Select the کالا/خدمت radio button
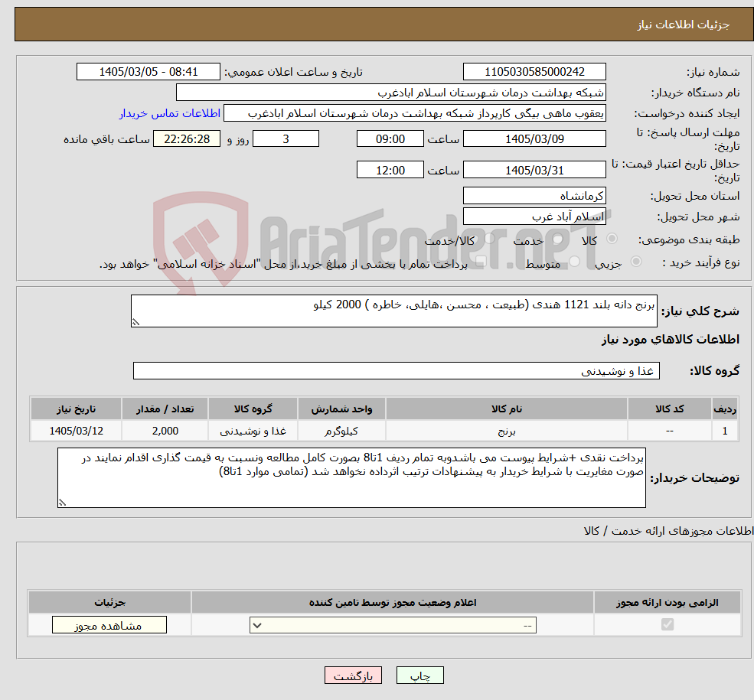754x700 pixels. point(489,239)
